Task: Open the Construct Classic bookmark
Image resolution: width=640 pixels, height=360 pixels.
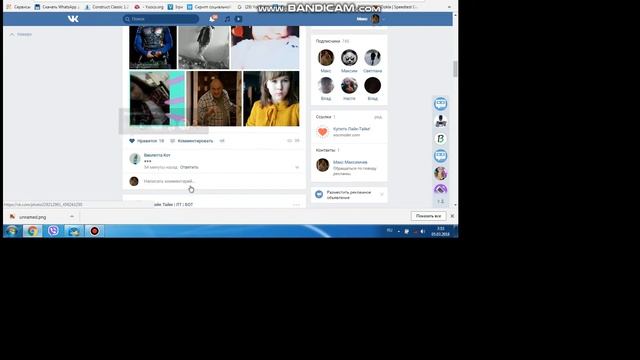Action: pos(107,7)
